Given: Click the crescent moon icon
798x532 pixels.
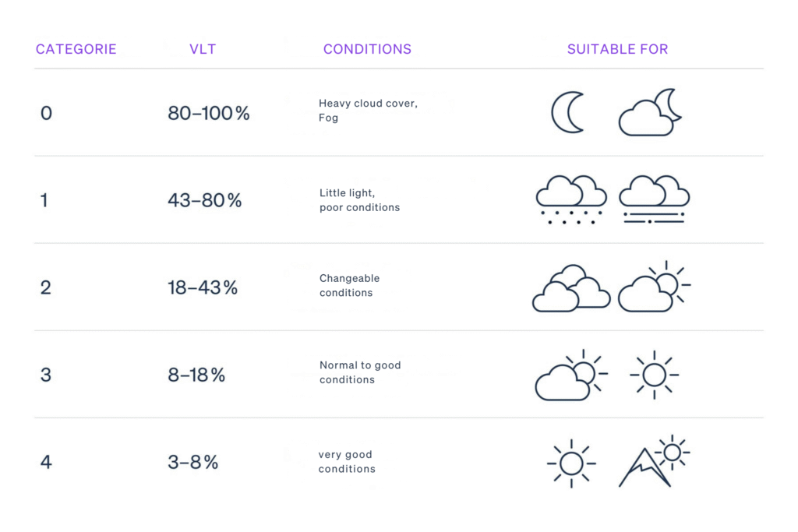Looking at the screenshot, I should pos(568,112).
